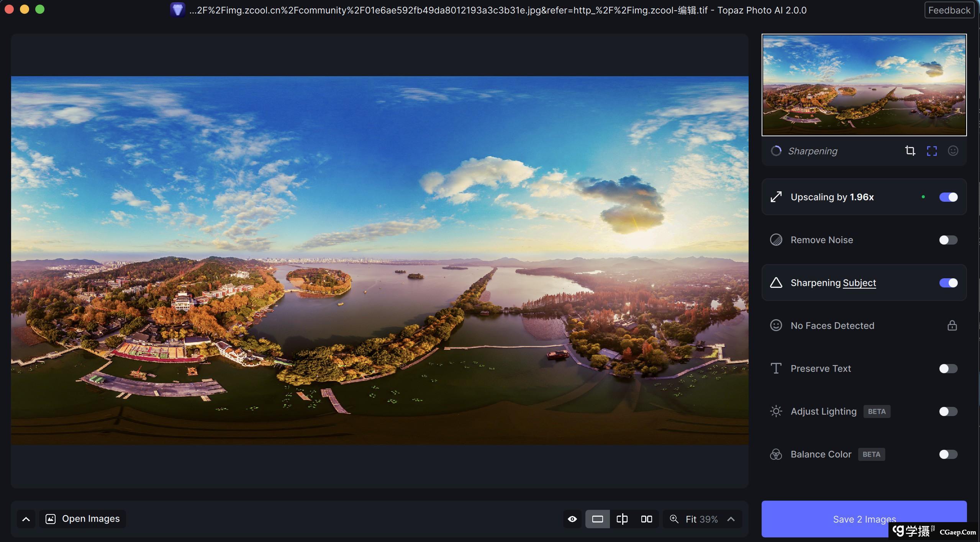Click the lock icon beside No Faces Detected
The height and width of the screenshot is (542, 980).
point(952,326)
